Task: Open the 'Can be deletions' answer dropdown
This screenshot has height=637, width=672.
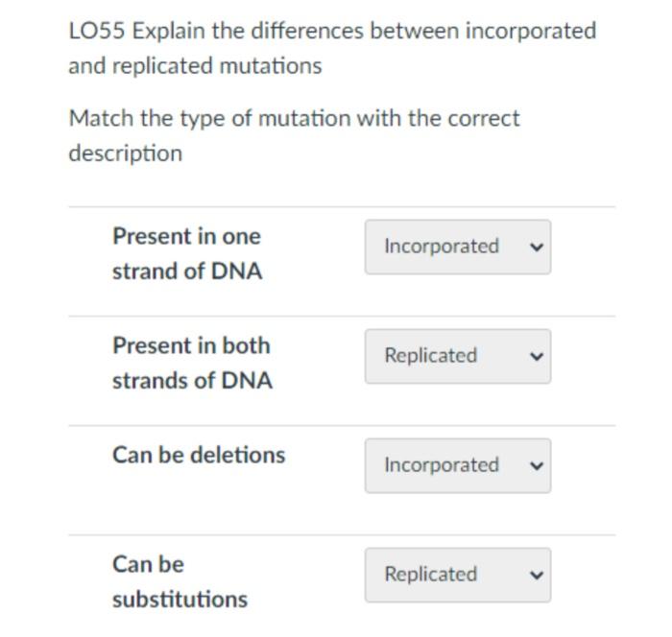Action: [457, 465]
